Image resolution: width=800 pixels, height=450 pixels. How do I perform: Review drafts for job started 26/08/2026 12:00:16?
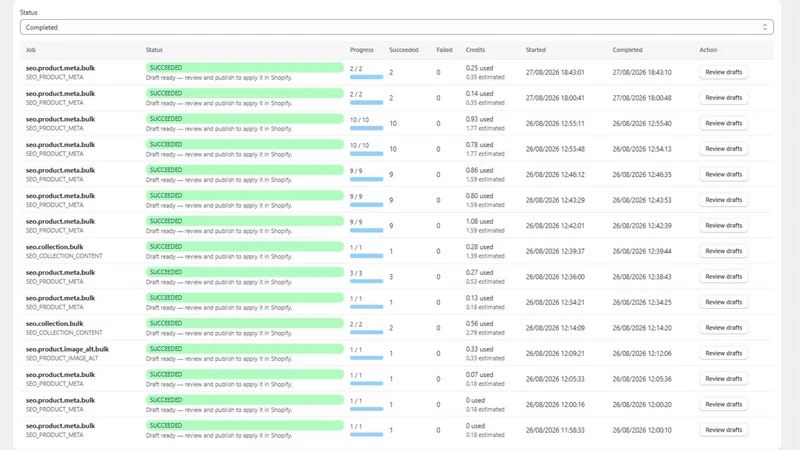click(723, 404)
